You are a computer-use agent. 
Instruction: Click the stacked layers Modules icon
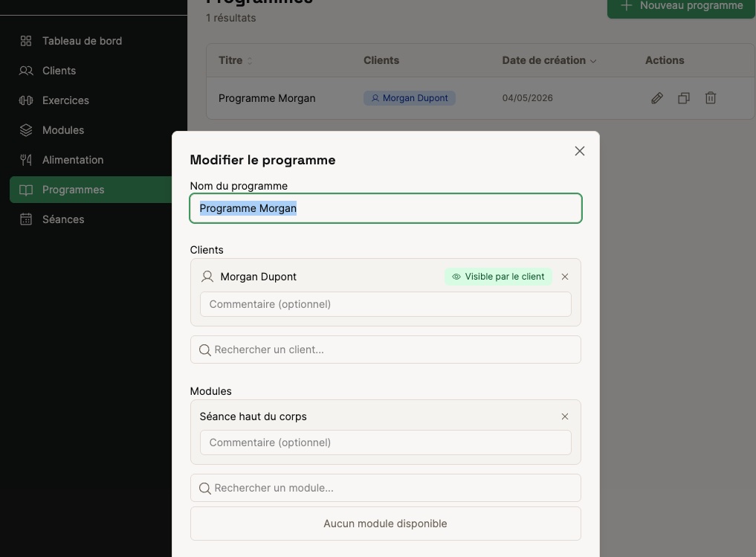pyautogui.click(x=26, y=130)
